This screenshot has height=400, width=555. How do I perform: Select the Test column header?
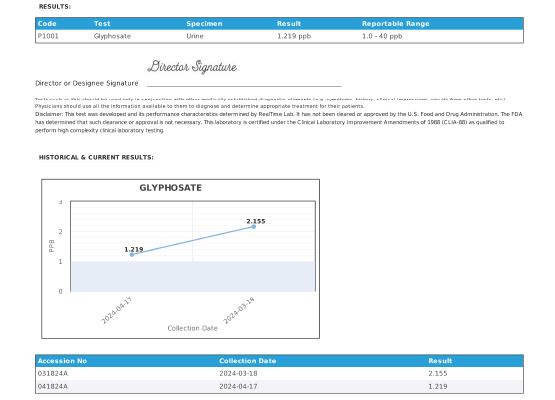click(x=102, y=24)
